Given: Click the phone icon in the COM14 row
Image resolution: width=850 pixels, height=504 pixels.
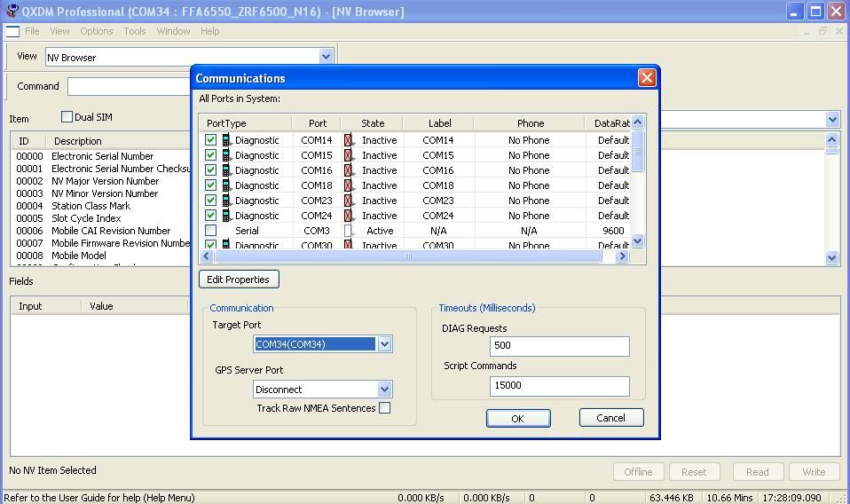Looking at the screenshot, I should coord(226,140).
